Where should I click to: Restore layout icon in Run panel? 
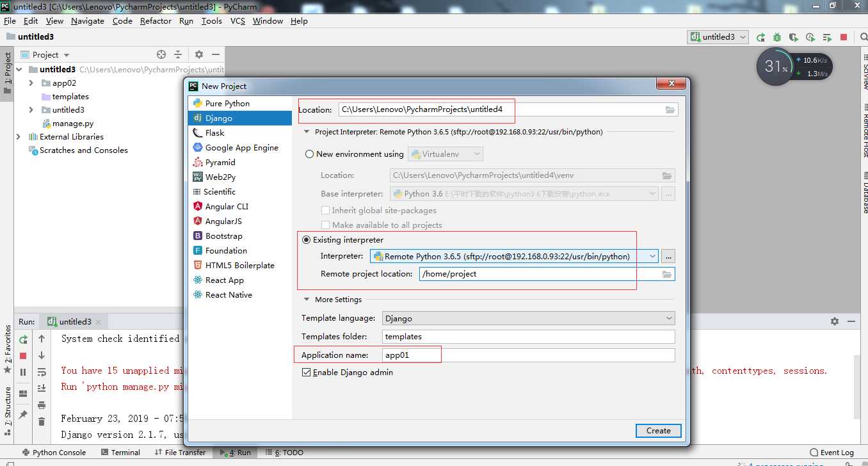[x=23, y=394]
